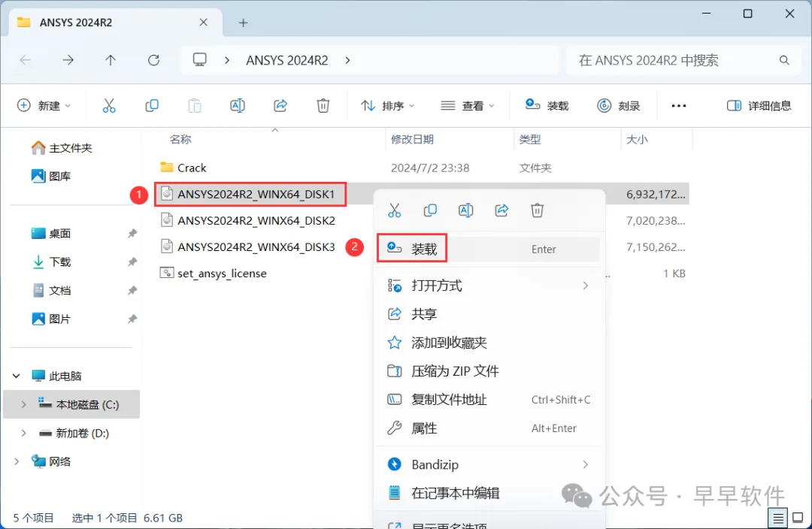
Task: Open the 排序 sort dropdown
Action: (388, 106)
